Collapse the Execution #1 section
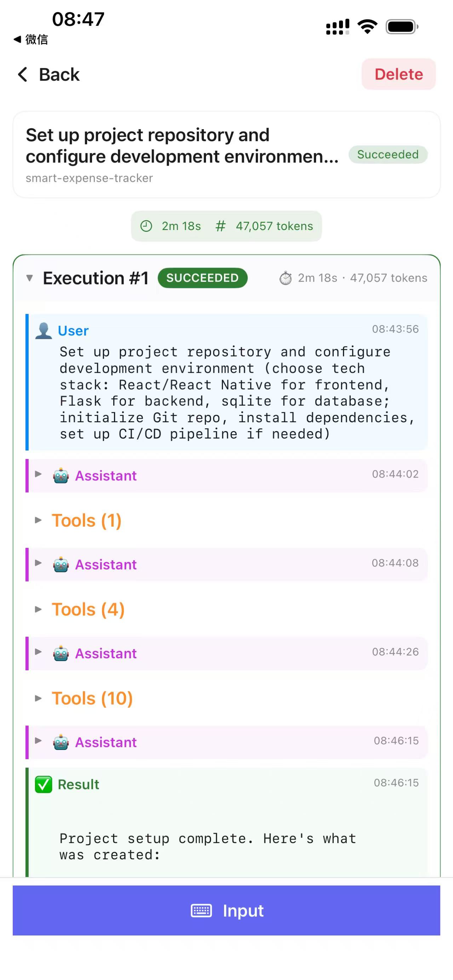Image resolution: width=453 pixels, height=980 pixels. pos(29,278)
